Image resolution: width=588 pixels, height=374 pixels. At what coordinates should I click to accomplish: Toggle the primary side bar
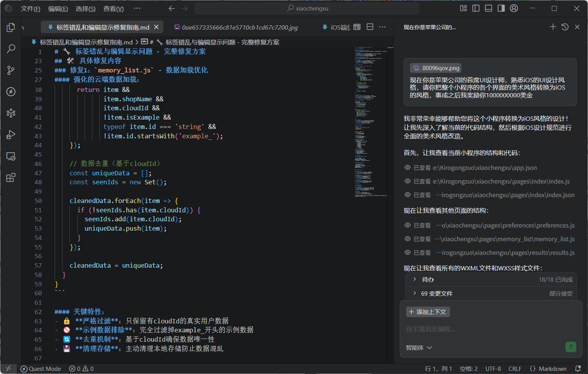tap(476, 8)
